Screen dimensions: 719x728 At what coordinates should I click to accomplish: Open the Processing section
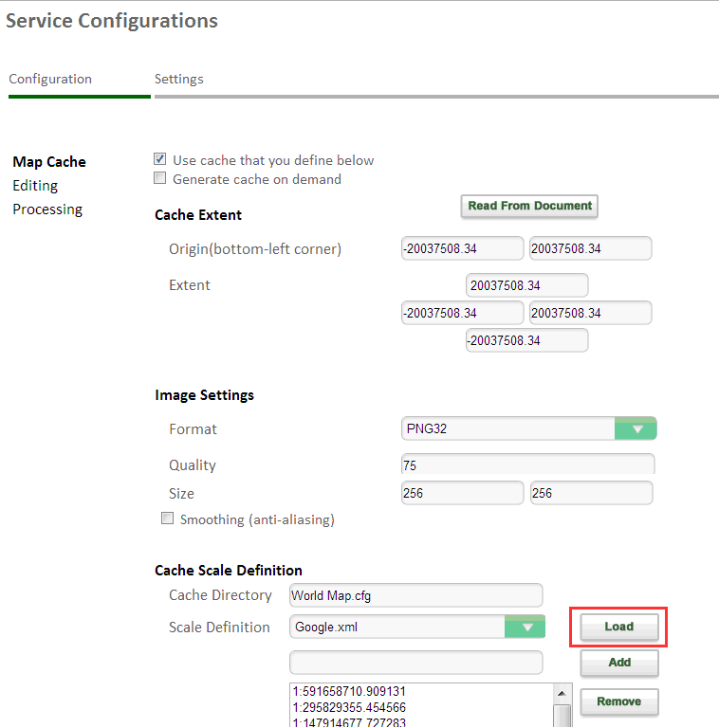tap(47, 209)
